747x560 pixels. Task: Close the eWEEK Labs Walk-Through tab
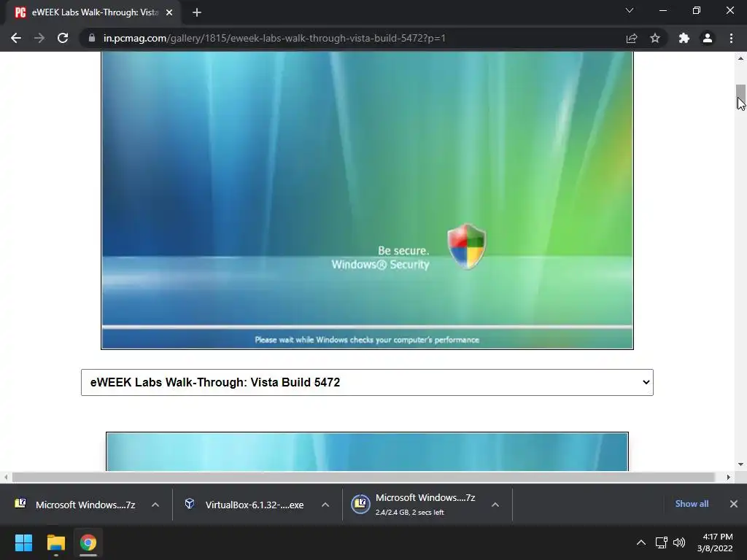click(x=169, y=12)
